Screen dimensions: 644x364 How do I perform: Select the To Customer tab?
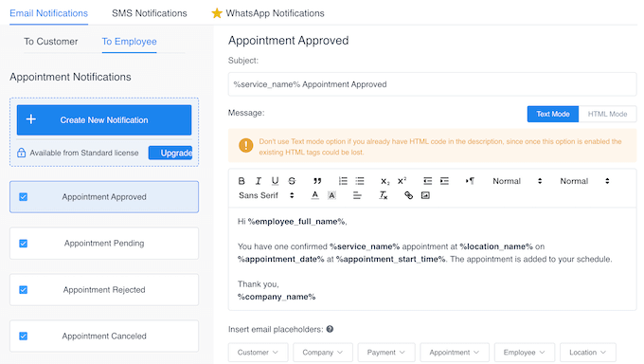(x=51, y=42)
